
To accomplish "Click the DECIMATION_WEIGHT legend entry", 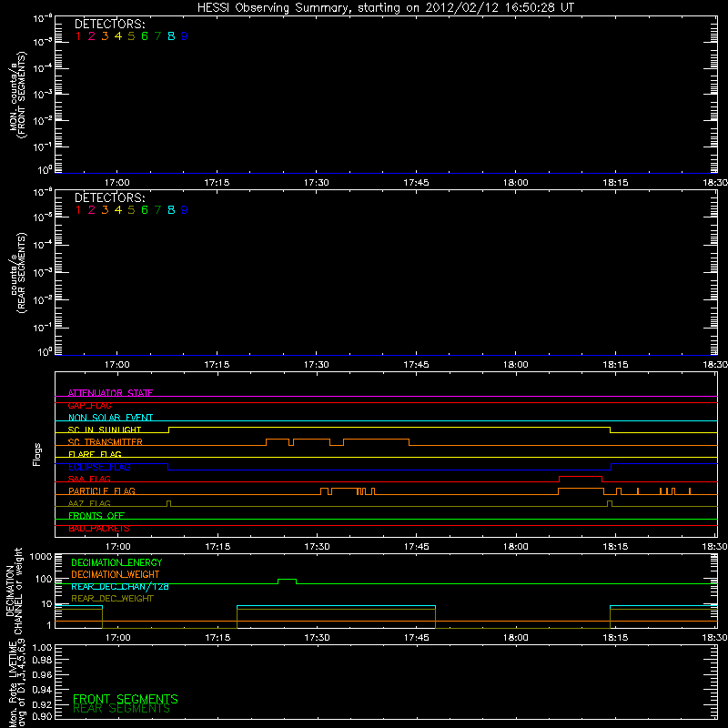I will click(x=116, y=575).
